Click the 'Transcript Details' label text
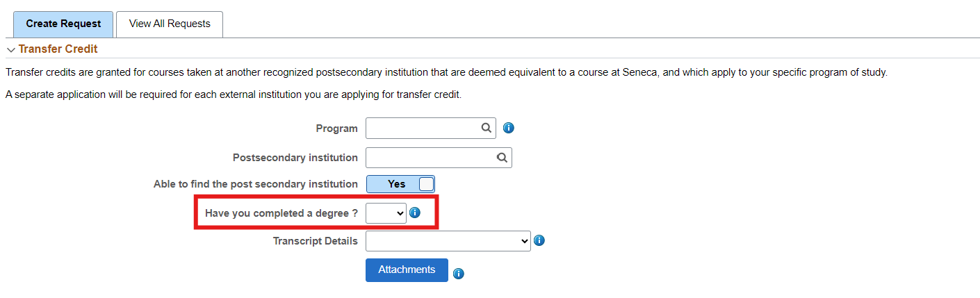The image size is (980, 298). tap(315, 241)
